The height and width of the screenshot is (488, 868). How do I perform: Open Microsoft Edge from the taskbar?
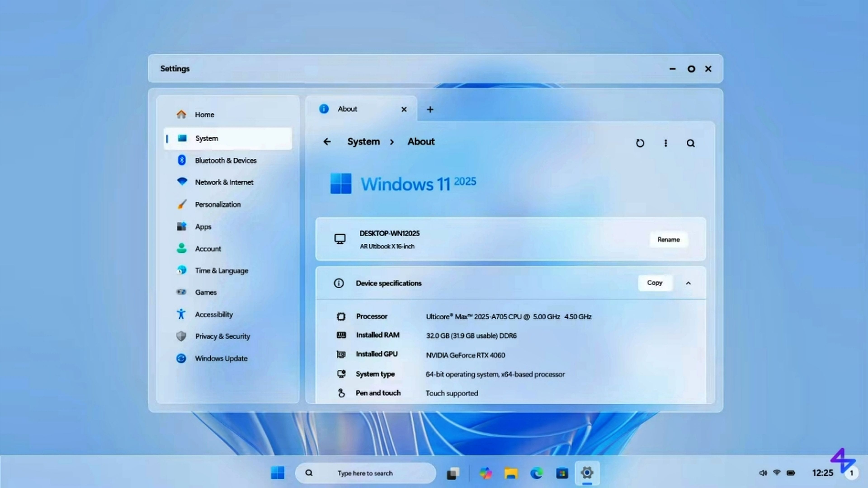pos(536,473)
